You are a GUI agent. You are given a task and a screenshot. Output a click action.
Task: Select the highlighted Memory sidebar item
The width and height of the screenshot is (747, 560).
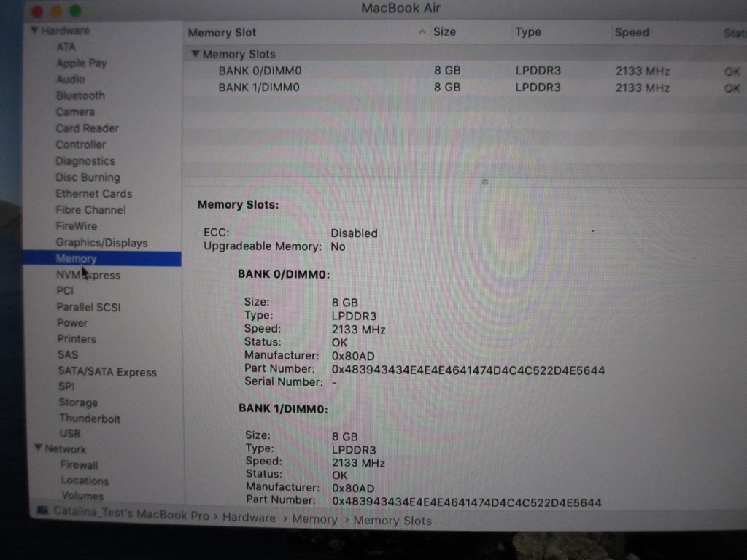pos(102,259)
